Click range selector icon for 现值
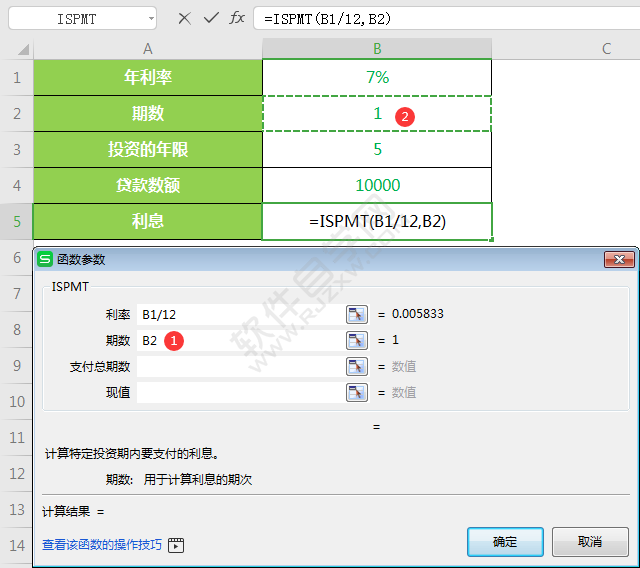The width and height of the screenshot is (640, 568). [x=357, y=393]
